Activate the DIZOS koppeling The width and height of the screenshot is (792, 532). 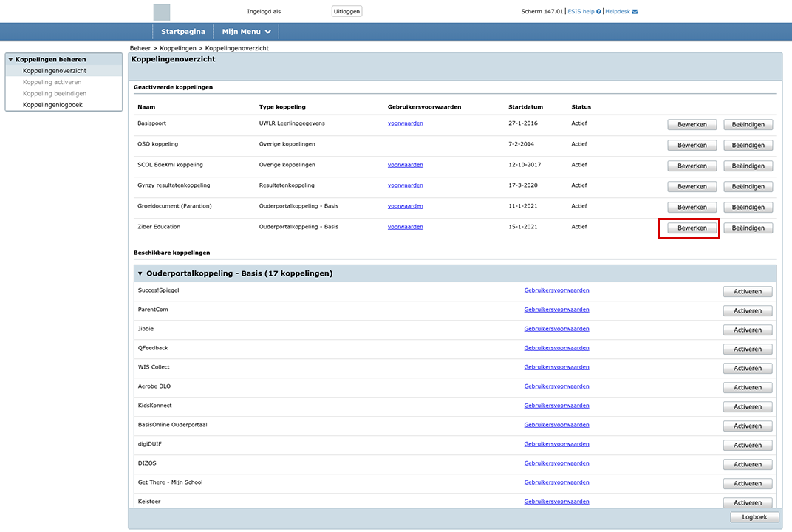point(748,464)
